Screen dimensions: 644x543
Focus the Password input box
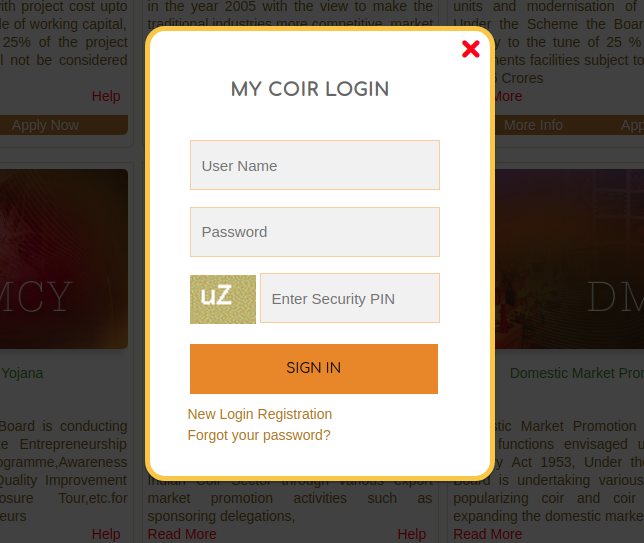(314, 232)
